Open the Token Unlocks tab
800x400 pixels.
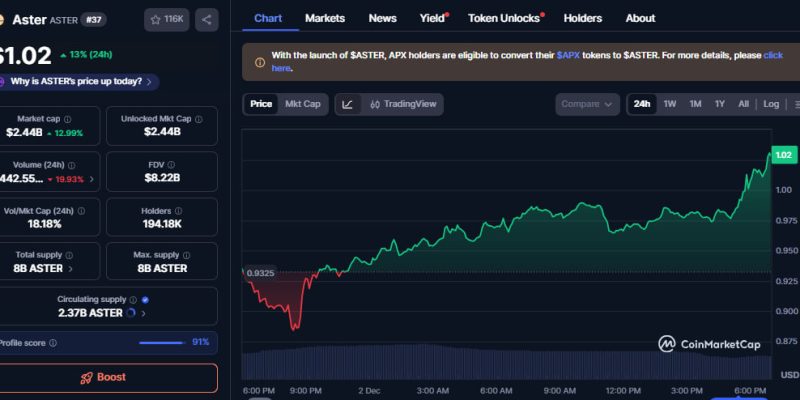click(504, 18)
